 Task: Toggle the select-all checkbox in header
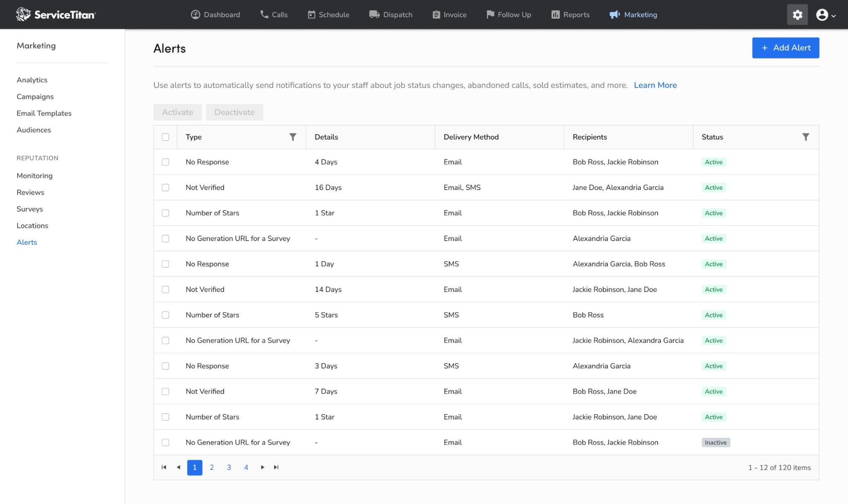pos(165,137)
